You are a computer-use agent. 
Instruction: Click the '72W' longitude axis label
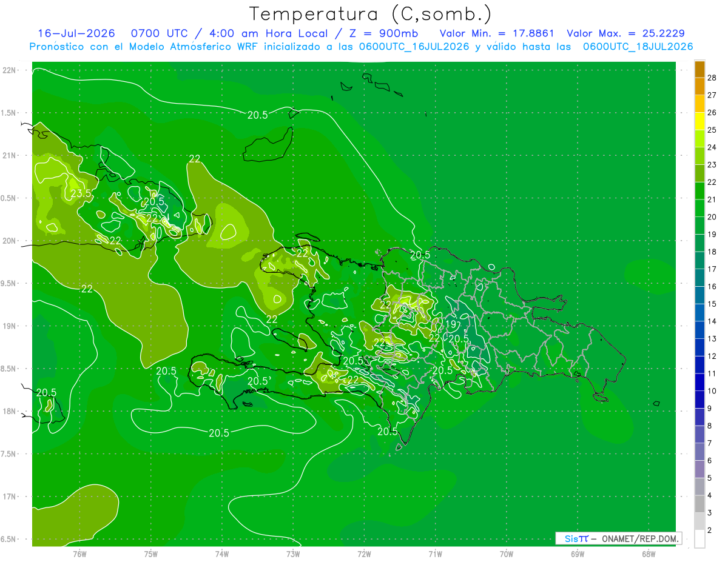[364, 554]
